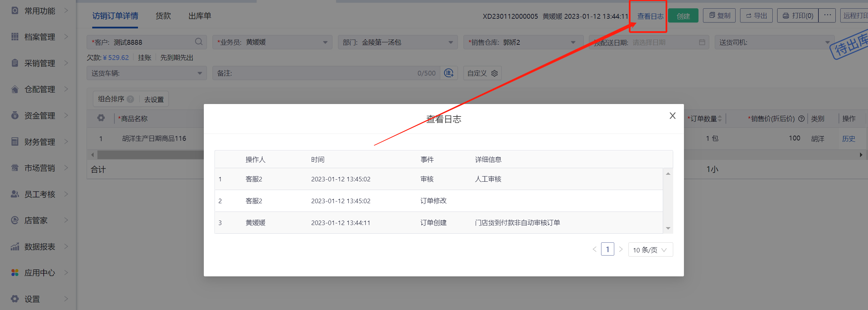
Task: Click the 设置 gear icon in sidebar
Action: coord(15,299)
